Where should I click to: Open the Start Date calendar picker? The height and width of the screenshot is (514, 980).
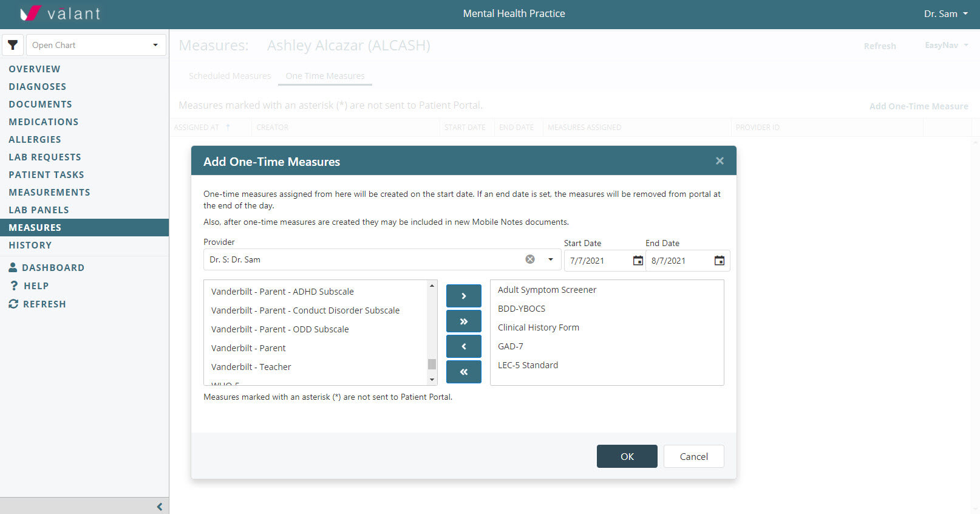(638, 261)
